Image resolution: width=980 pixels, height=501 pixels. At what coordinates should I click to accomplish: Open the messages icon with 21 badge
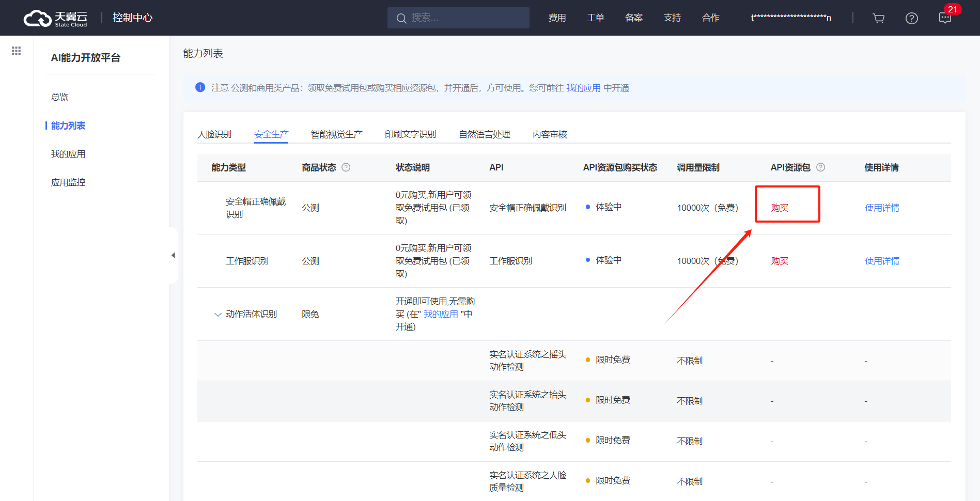click(945, 18)
